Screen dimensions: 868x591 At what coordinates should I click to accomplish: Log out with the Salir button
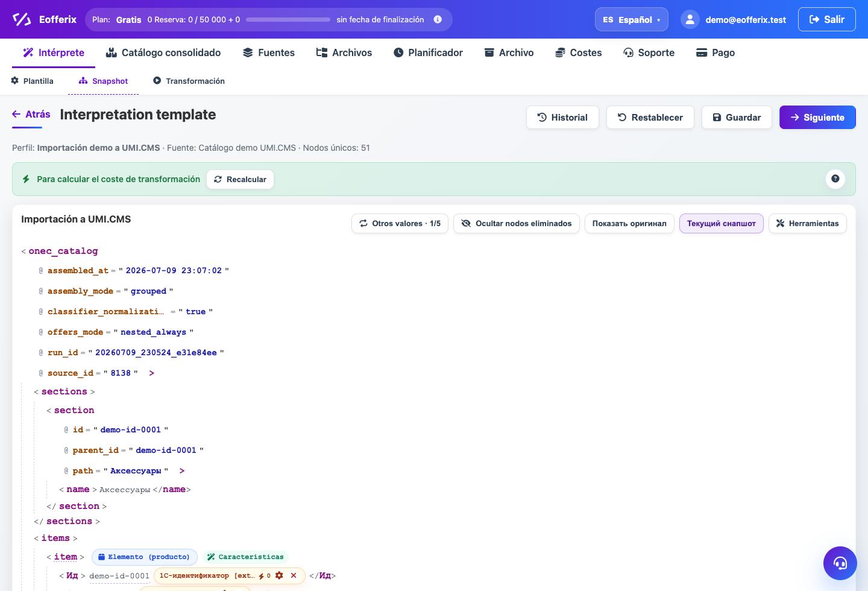click(x=826, y=19)
